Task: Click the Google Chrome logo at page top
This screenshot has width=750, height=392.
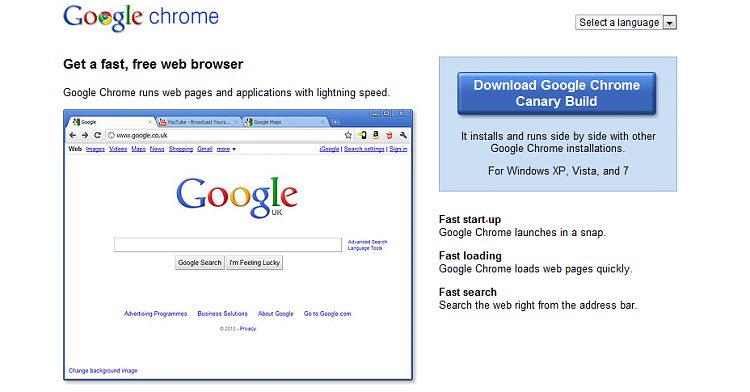Action: (141, 18)
